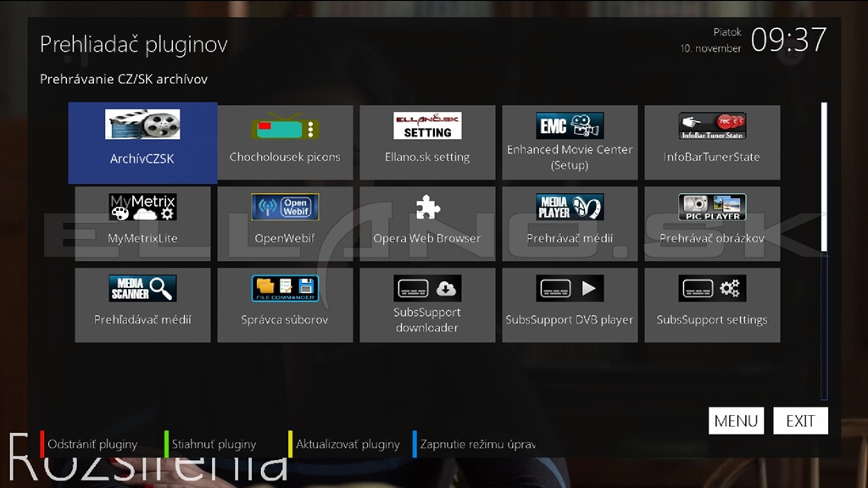Screen dimensions: 868x488
Task: Launch the SubsSupport DVB player
Action: click(x=570, y=305)
